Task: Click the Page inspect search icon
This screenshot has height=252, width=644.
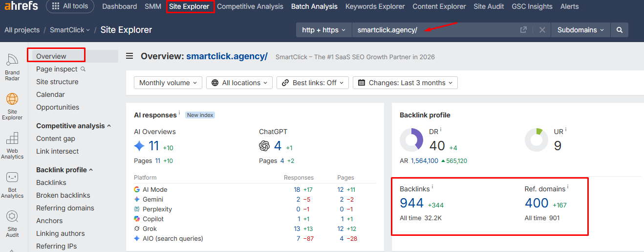Action: pos(83,69)
